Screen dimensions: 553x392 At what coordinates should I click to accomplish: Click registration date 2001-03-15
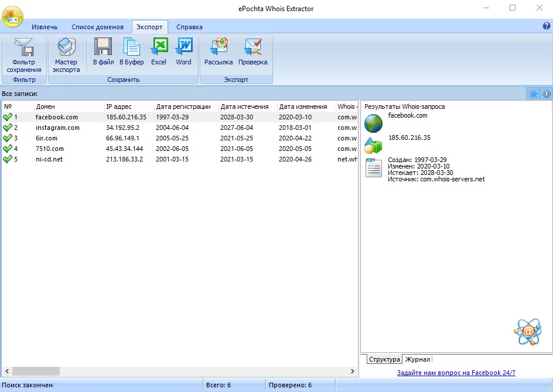point(172,159)
